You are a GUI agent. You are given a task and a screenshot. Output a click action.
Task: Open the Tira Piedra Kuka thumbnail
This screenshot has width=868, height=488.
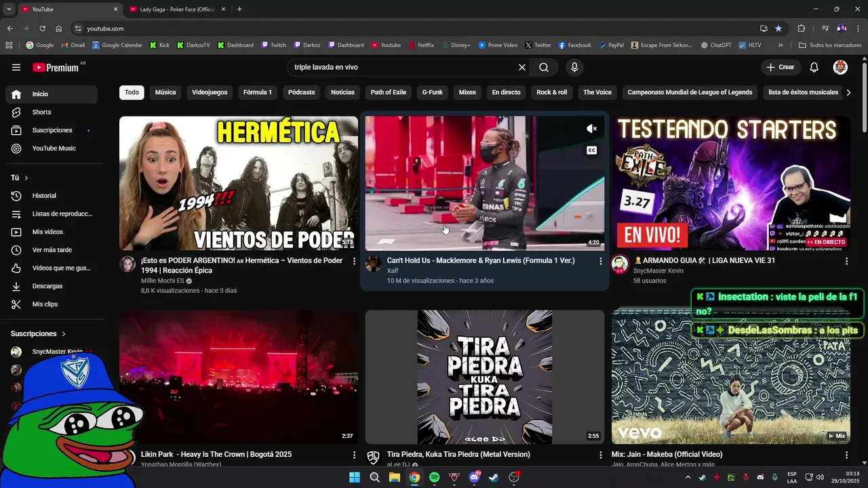coord(485,377)
